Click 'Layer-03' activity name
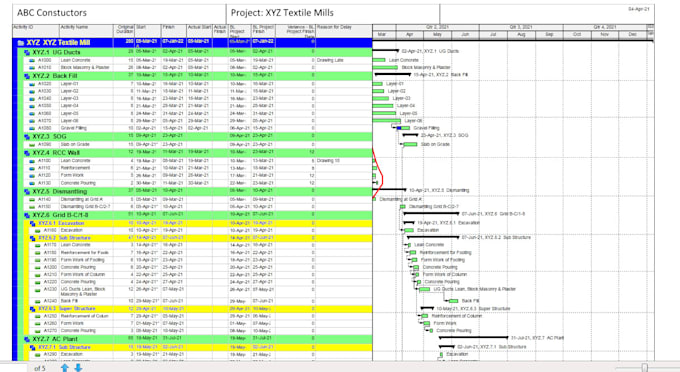Screen dimensions: 680x372 (69, 98)
